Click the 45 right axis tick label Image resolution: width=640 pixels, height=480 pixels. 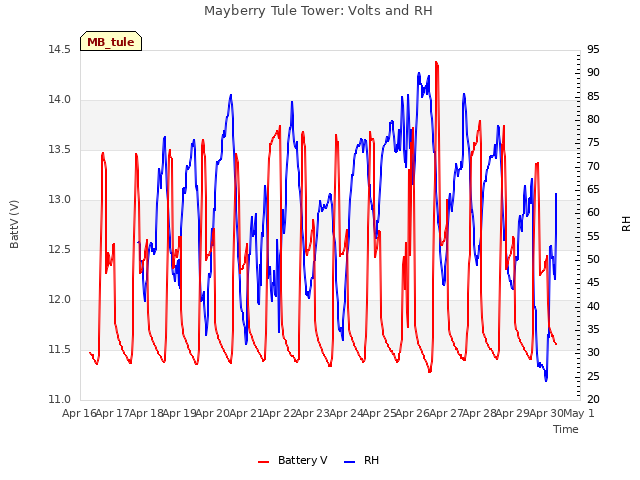pyautogui.click(x=593, y=282)
